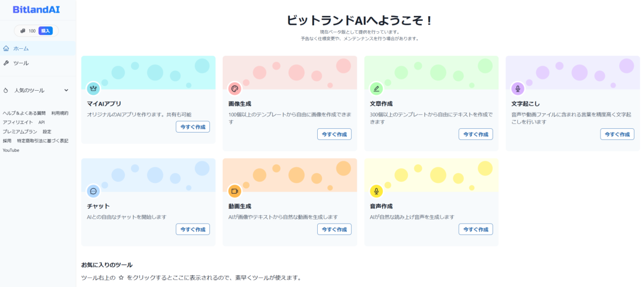The width and height of the screenshot is (644, 287).
Task: Open the プレミアムプラン link
Action: (20, 131)
